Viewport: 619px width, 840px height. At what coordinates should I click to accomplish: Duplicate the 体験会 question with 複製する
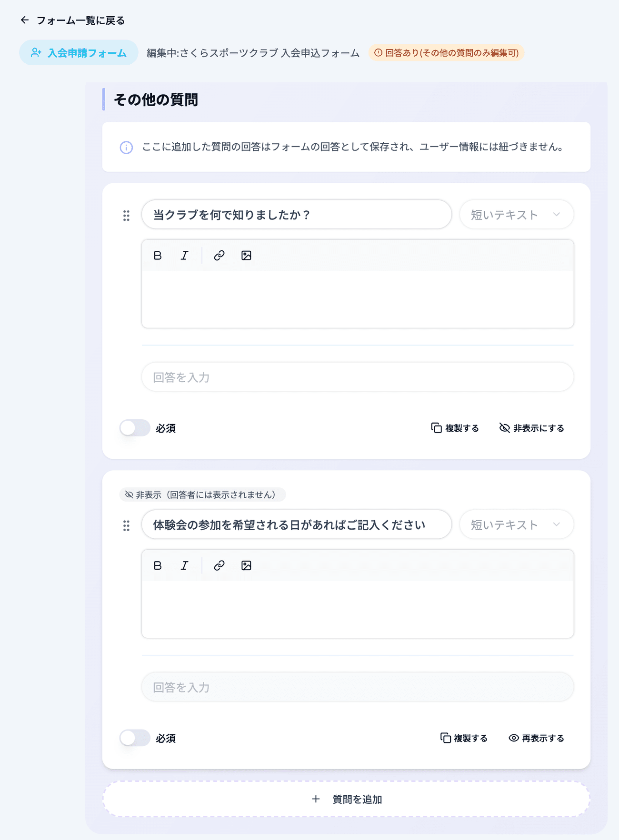coord(464,738)
